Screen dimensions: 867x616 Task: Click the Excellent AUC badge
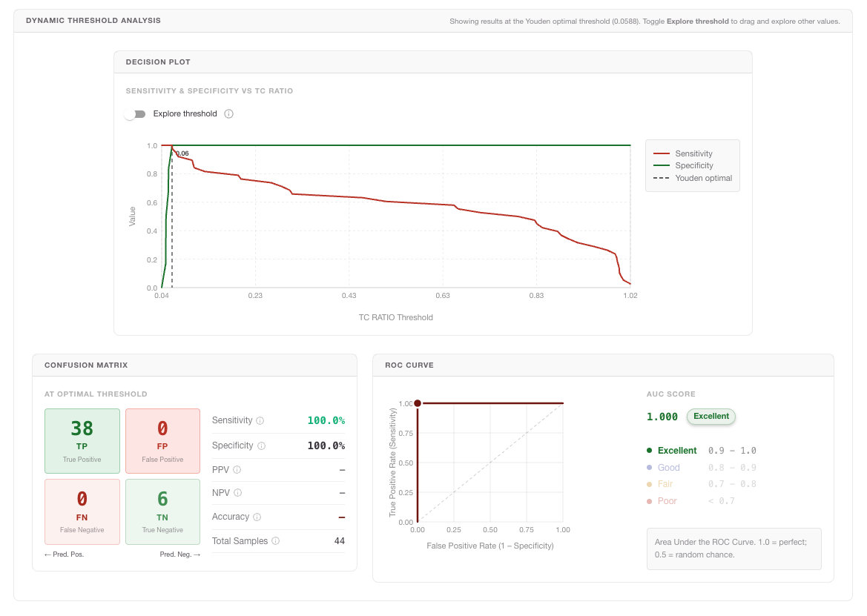pos(711,417)
